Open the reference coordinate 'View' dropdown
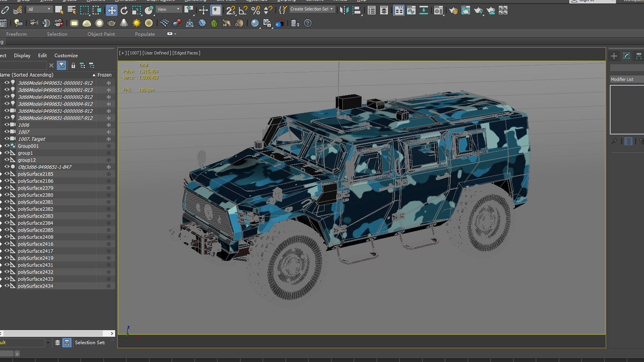 coord(169,9)
